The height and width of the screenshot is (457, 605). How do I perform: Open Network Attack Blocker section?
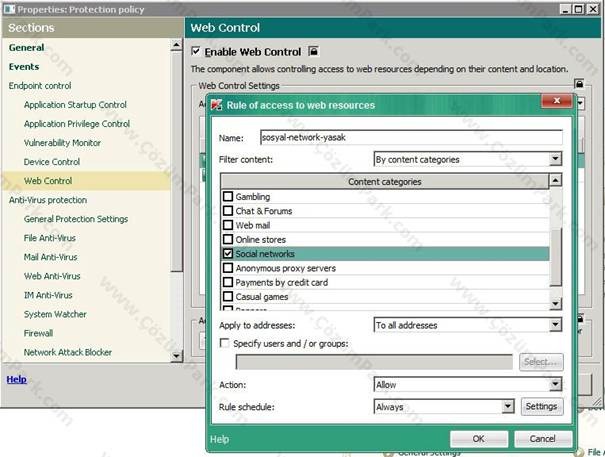tap(68, 352)
